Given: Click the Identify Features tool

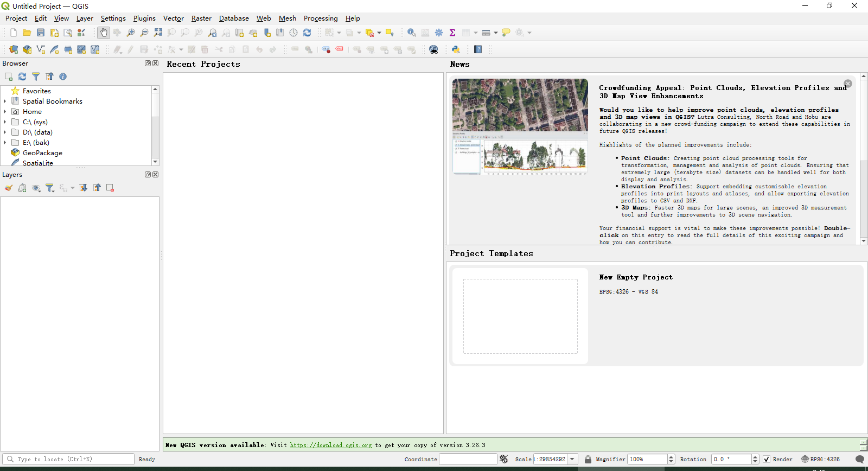Looking at the screenshot, I should 412,33.
